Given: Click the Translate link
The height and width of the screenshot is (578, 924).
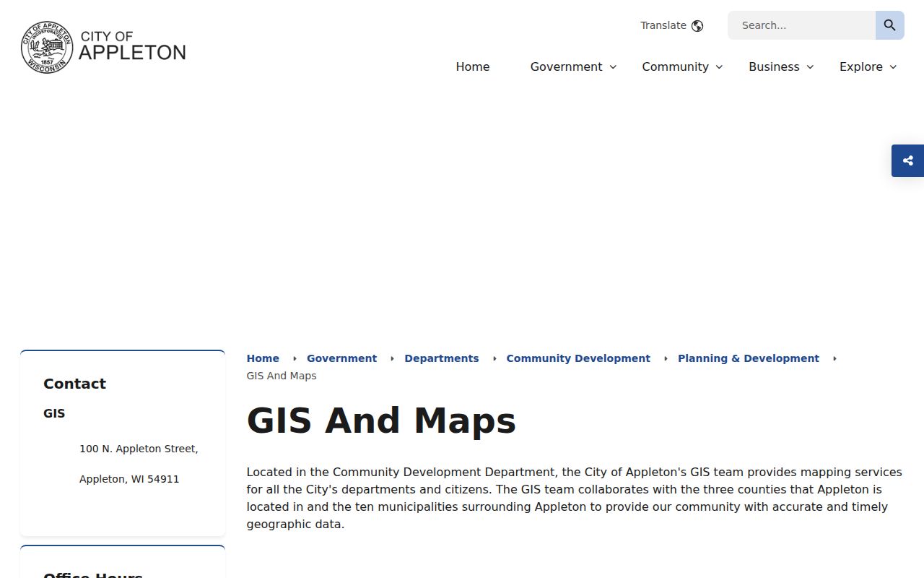Looking at the screenshot, I should [663, 25].
